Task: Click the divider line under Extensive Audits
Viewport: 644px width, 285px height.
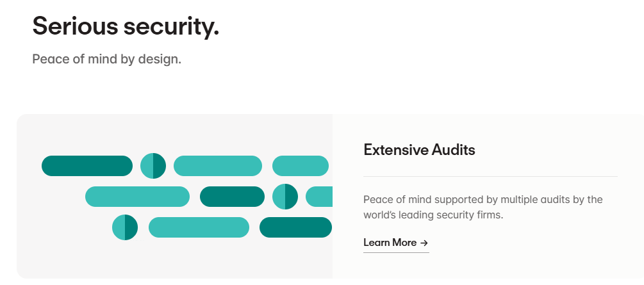Action: point(490,177)
